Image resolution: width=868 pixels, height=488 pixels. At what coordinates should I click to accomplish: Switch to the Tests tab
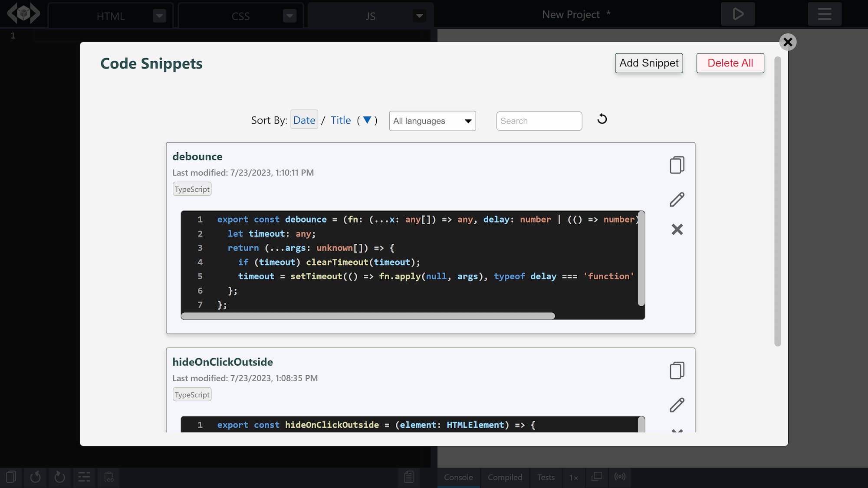point(546,477)
